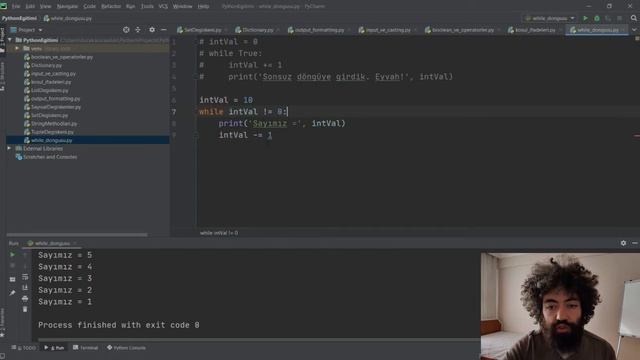The width and height of the screenshot is (640, 360).
Task: Open the Window menu
Action: [x=182, y=6]
